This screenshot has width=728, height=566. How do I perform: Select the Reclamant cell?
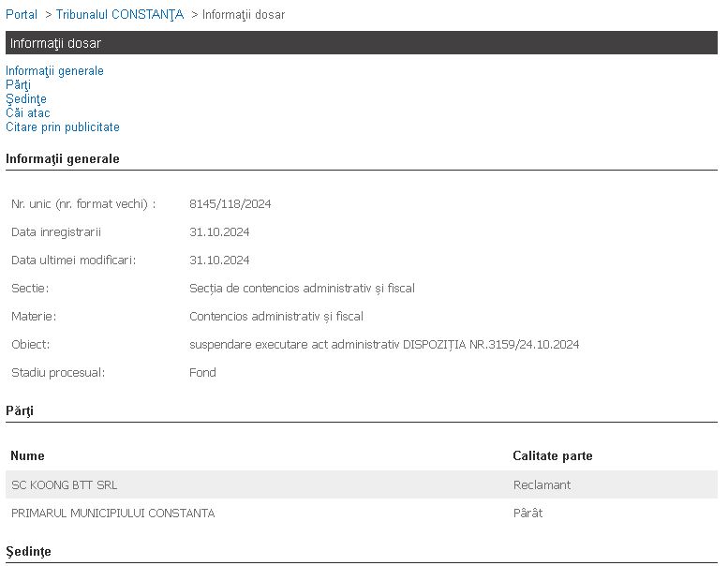coord(542,484)
